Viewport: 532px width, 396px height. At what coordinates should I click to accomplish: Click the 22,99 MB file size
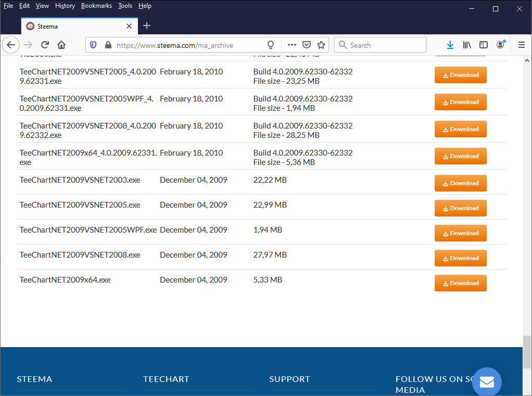[270, 205]
